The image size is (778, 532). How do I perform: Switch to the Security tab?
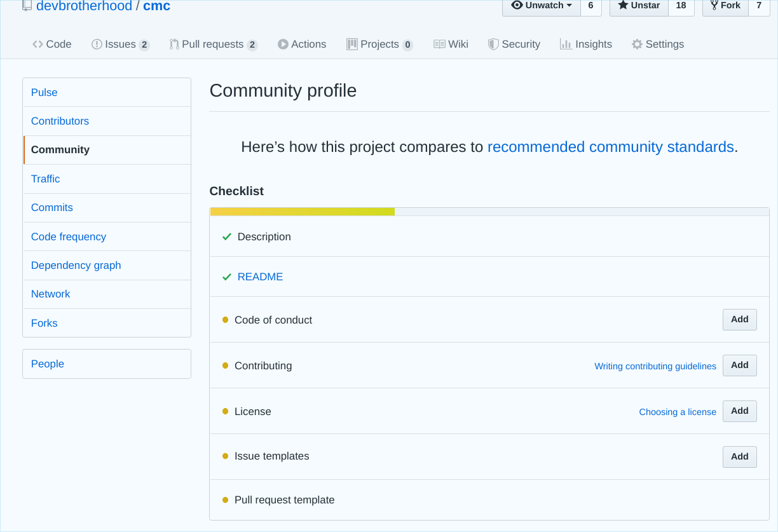[x=514, y=44]
